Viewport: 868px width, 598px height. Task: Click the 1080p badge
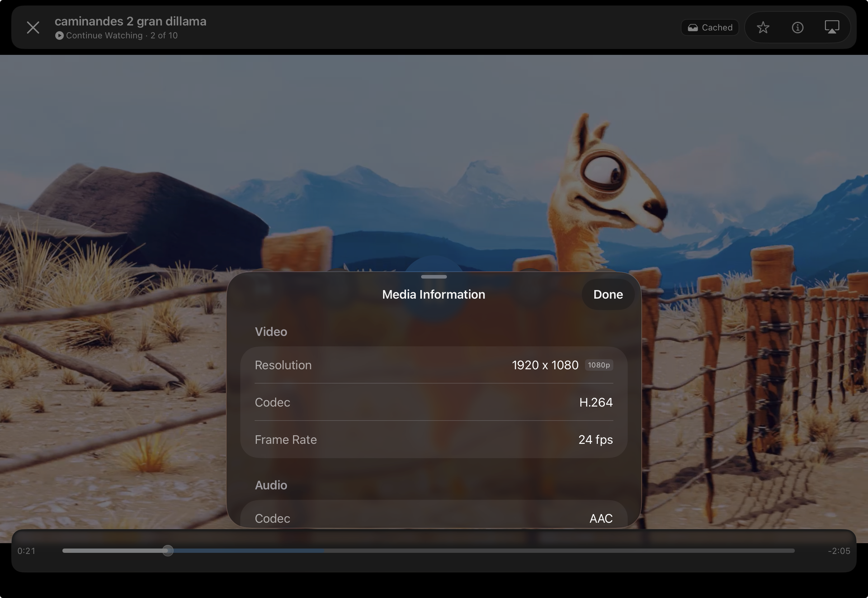tap(599, 365)
